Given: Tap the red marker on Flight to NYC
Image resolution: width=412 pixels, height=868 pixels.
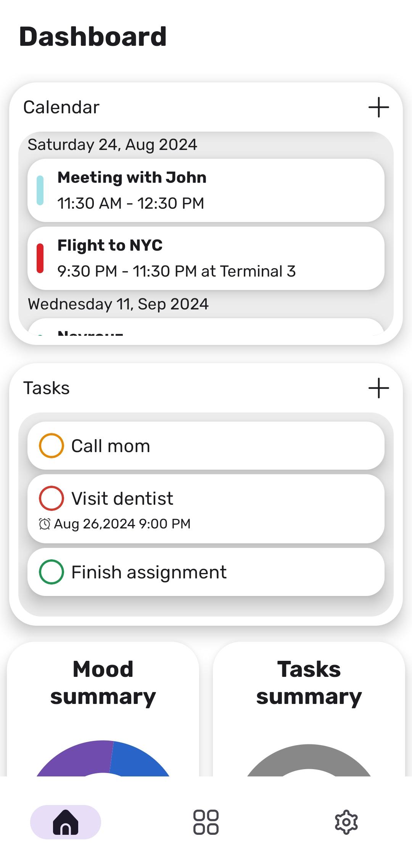Looking at the screenshot, I should (x=40, y=258).
